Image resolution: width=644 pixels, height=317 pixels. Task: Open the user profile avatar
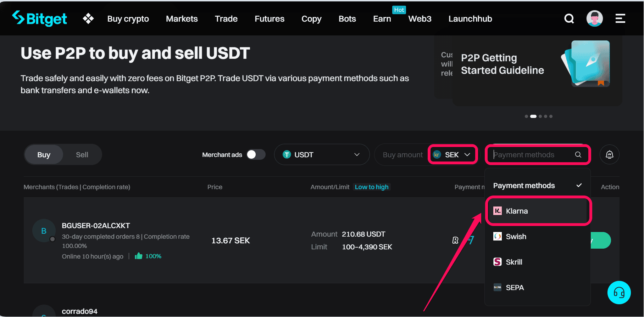point(595,18)
